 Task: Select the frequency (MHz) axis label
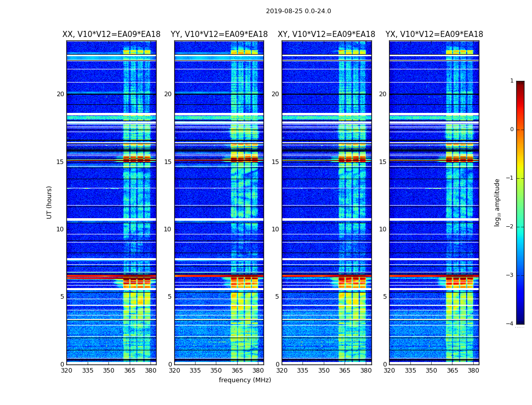point(245,380)
